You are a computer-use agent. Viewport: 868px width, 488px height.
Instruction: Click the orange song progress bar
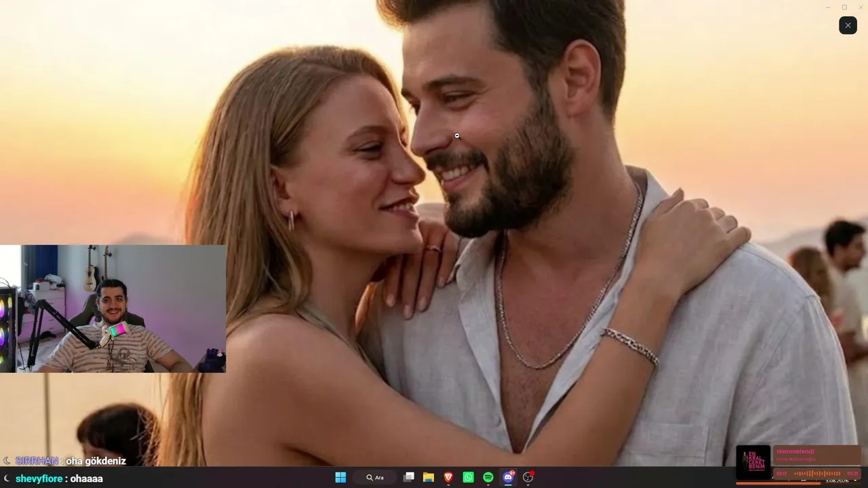click(778, 483)
